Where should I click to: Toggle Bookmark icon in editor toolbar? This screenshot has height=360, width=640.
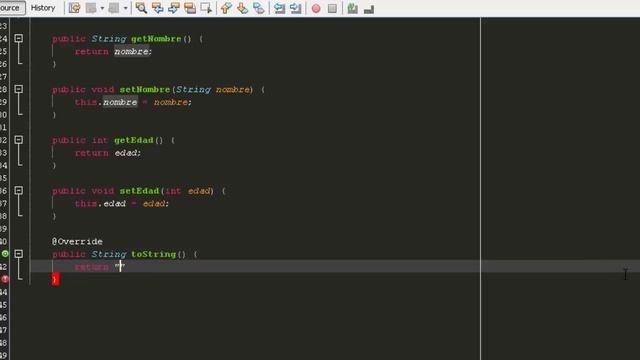259,8
